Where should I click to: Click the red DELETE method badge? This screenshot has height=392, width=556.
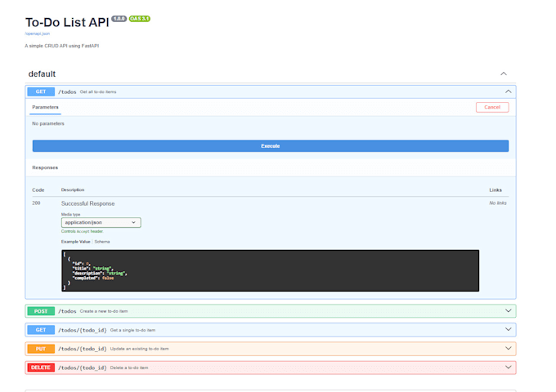[x=41, y=367]
